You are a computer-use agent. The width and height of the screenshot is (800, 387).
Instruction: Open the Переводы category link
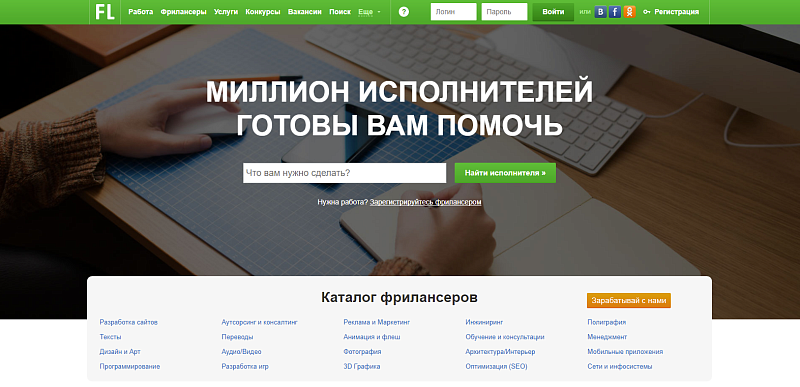(237, 337)
